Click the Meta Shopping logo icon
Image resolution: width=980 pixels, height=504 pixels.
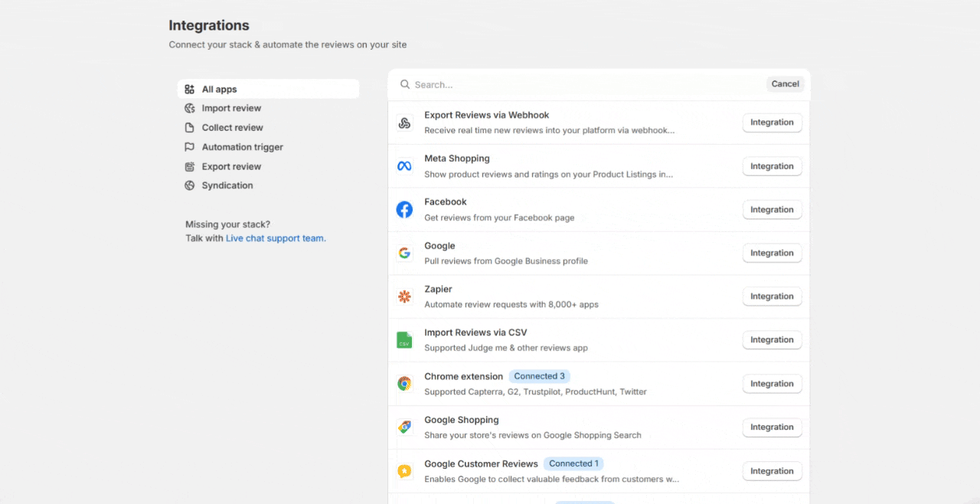tap(404, 166)
